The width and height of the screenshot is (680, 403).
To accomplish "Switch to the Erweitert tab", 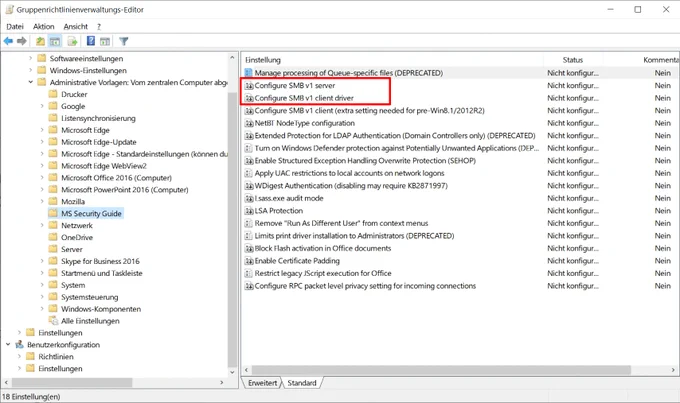I will point(262,383).
